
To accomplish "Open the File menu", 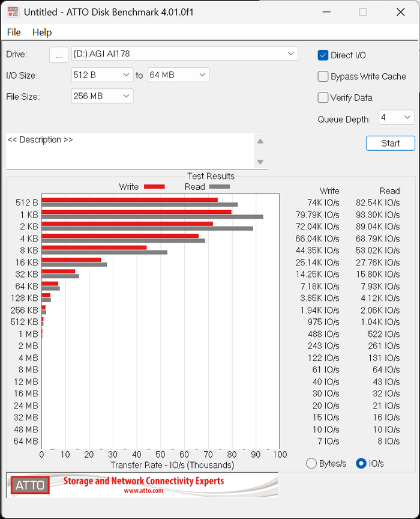I will click(14, 32).
